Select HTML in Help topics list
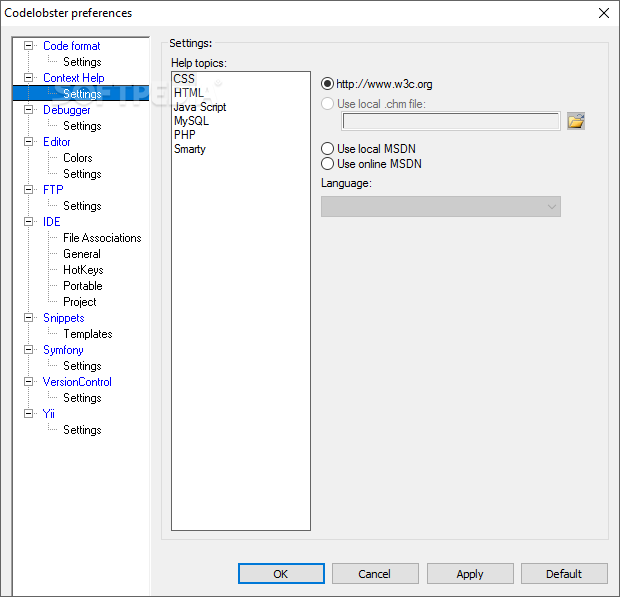Image resolution: width=620 pixels, height=597 pixels. [189, 93]
